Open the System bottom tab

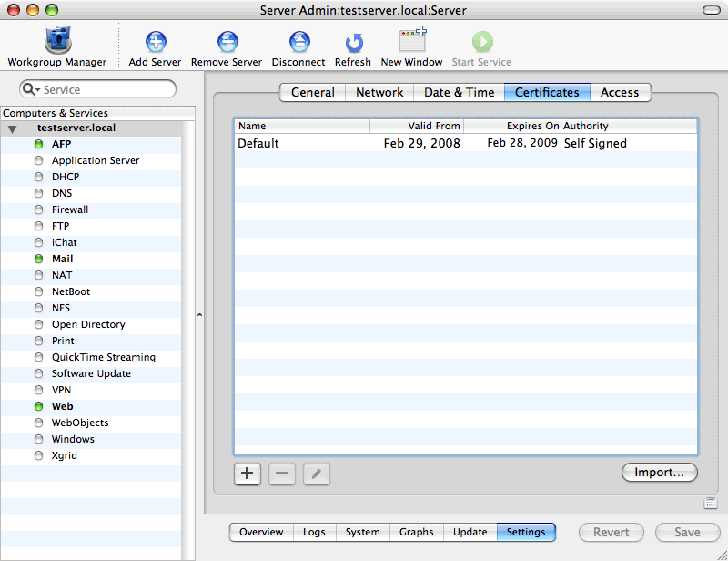(x=362, y=532)
